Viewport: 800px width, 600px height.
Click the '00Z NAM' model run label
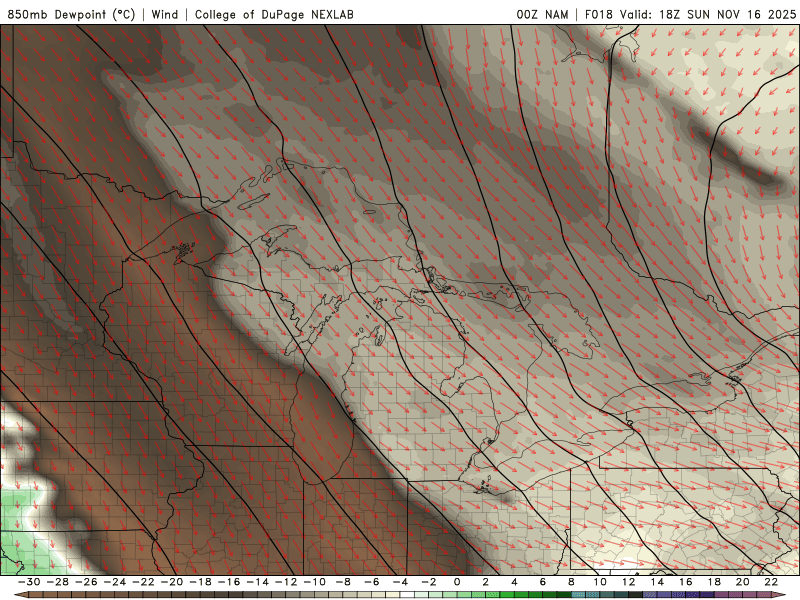point(542,14)
